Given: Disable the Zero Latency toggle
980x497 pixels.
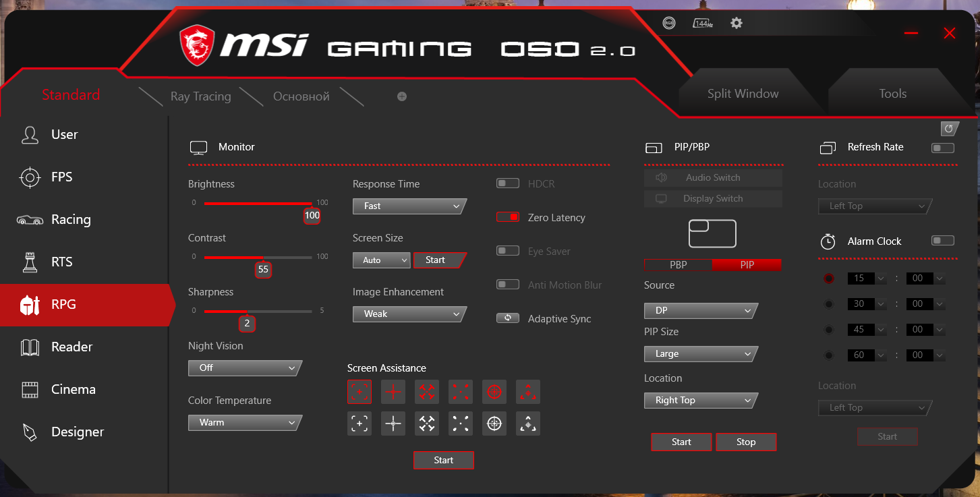Looking at the screenshot, I should 508,217.
